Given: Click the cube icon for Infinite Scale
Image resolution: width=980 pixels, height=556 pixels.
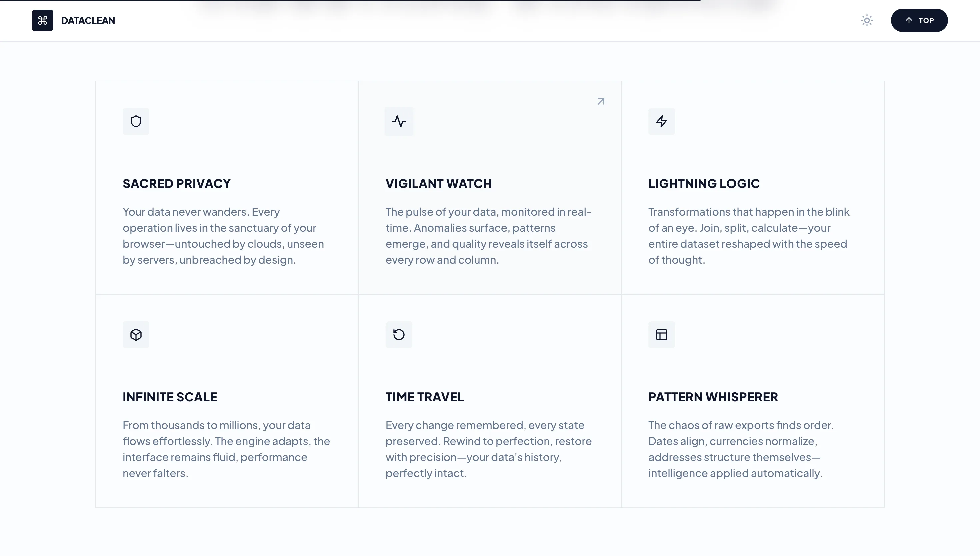Looking at the screenshot, I should [x=136, y=335].
